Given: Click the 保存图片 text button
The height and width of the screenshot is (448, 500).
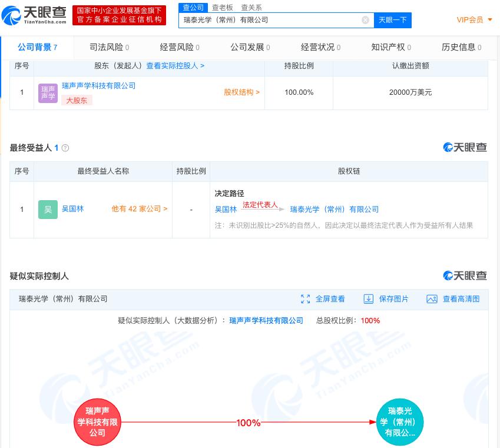Looking at the screenshot, I should click(393, 299).
